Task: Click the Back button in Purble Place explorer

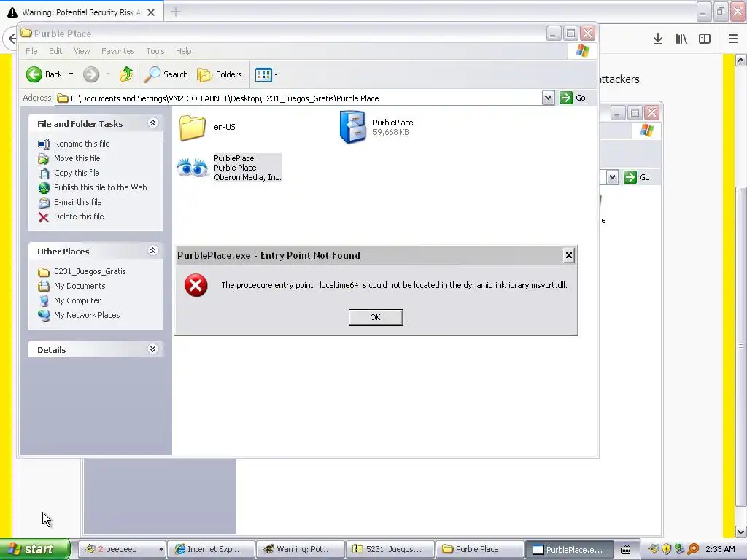Action: (x=44, y=74)
